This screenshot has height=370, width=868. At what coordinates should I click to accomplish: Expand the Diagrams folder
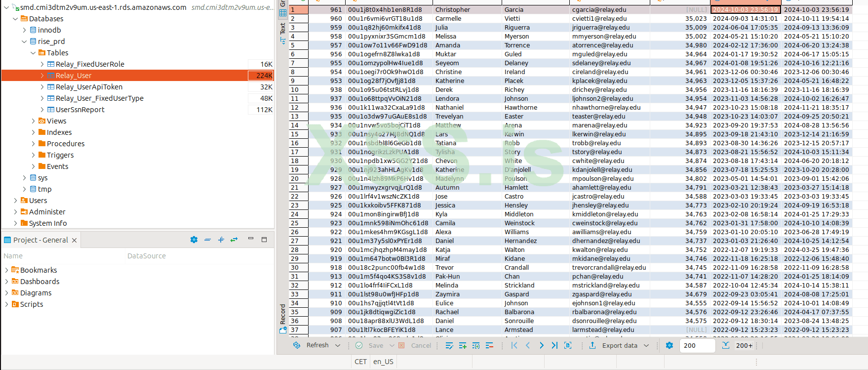pos(6,293)
